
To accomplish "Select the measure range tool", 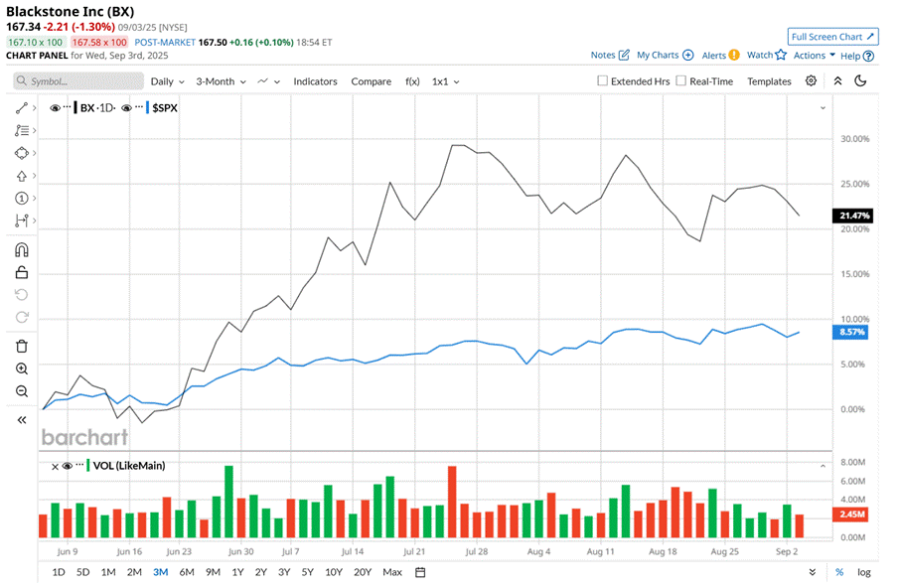I will click(21, 220).
